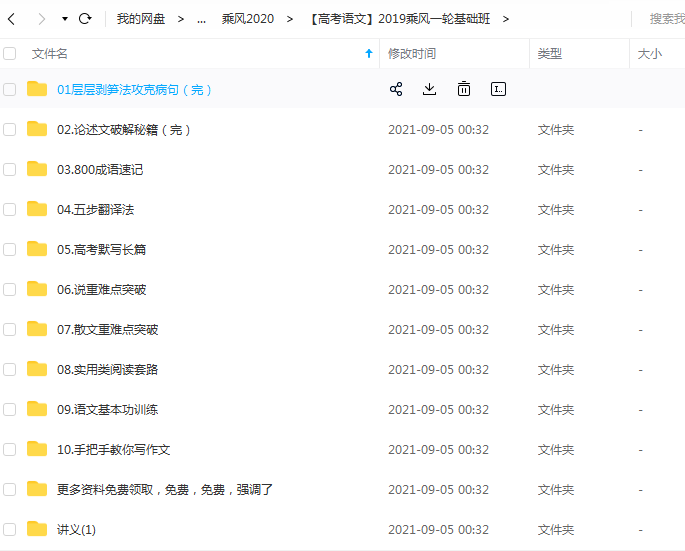Navigate to 我的网盘 in breadcrumb
The height and width of the screenshot is (551, 685).
(x=141, y=19)
